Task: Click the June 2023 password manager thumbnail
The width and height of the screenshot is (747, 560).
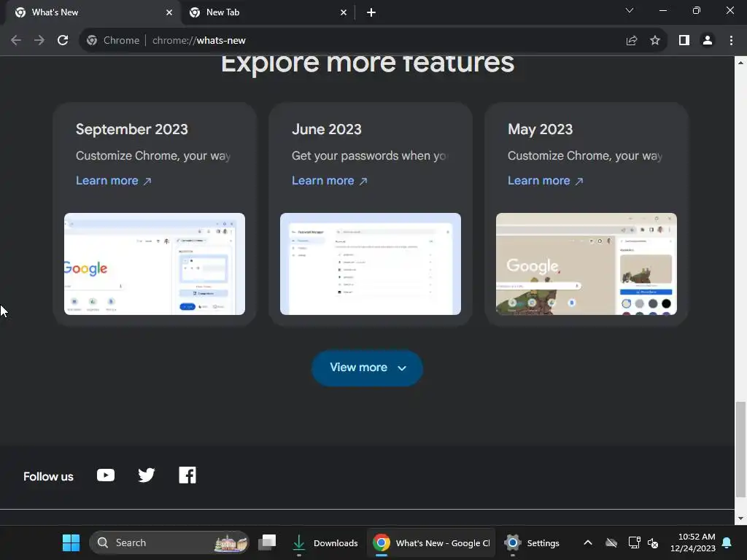Action: 370,264
